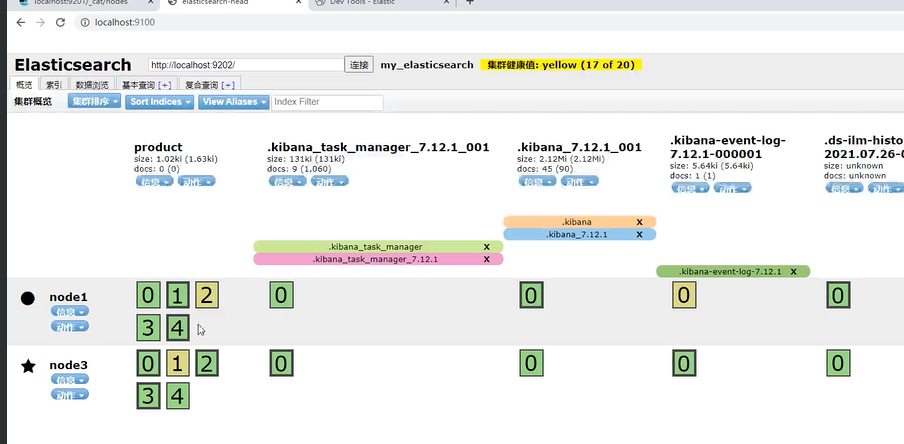
Task: Click browser back arrow
Action: pyautogui.click(x=21, y=22)
